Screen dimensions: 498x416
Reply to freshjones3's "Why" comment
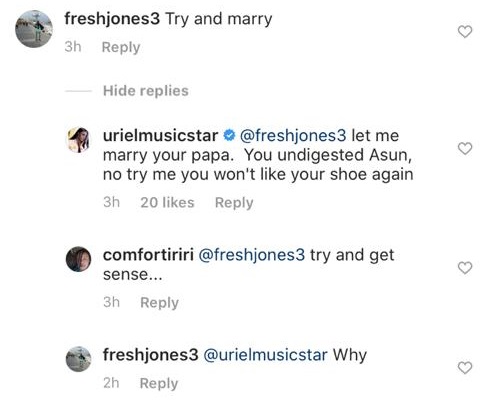click(x=159, y=383)
